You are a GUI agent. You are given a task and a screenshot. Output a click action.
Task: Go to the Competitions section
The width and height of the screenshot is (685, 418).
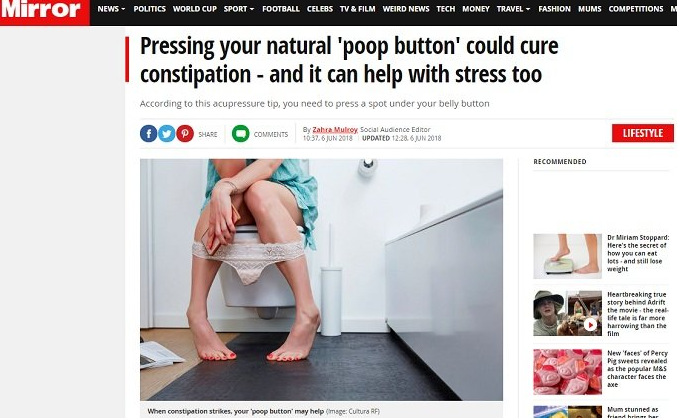[636, 9]
